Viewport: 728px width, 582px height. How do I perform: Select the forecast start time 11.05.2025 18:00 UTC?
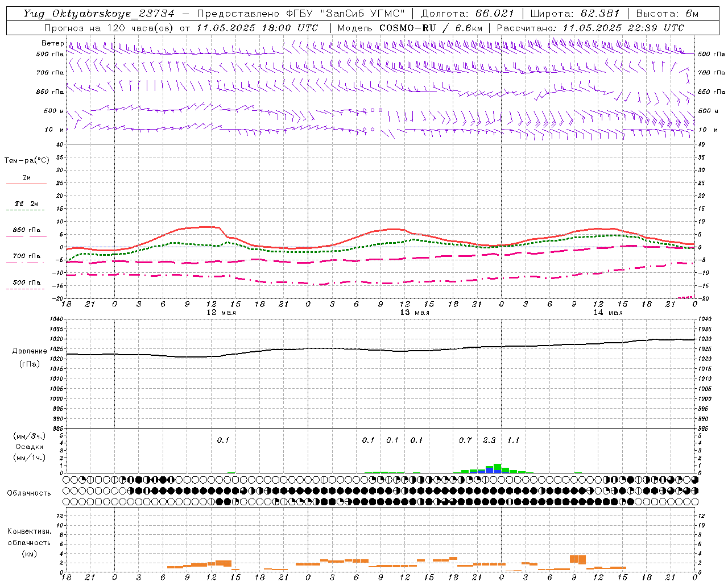pos(257,28)
